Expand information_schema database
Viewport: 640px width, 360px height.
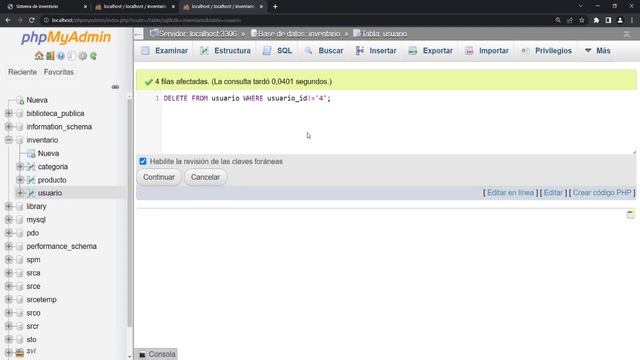9,127
